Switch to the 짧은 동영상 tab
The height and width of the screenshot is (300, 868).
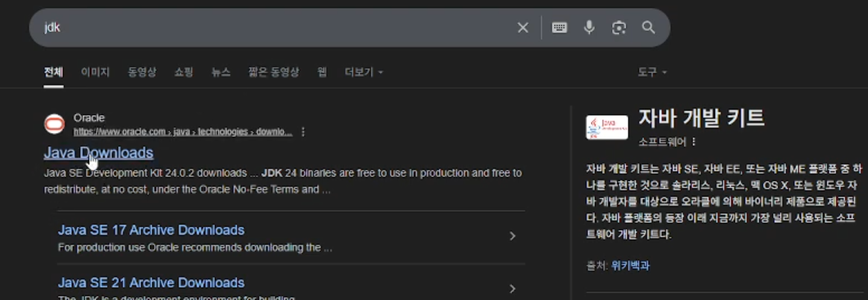[273, 72]
